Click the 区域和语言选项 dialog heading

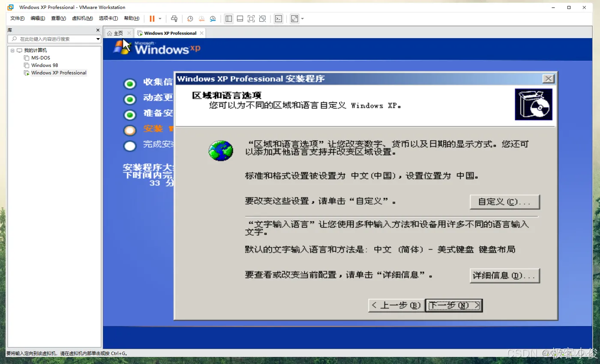coord(227,95)
